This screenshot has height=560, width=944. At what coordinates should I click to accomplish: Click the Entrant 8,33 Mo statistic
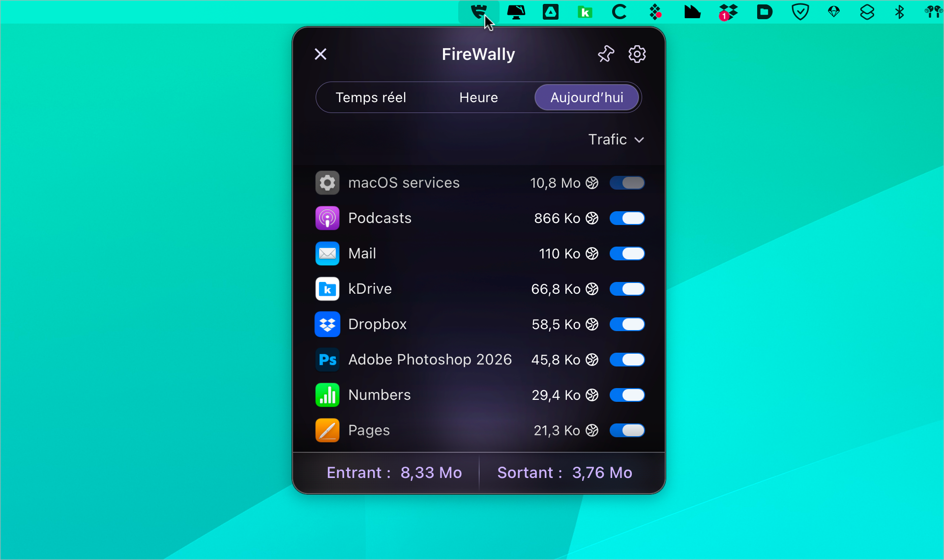click(394, 473)
